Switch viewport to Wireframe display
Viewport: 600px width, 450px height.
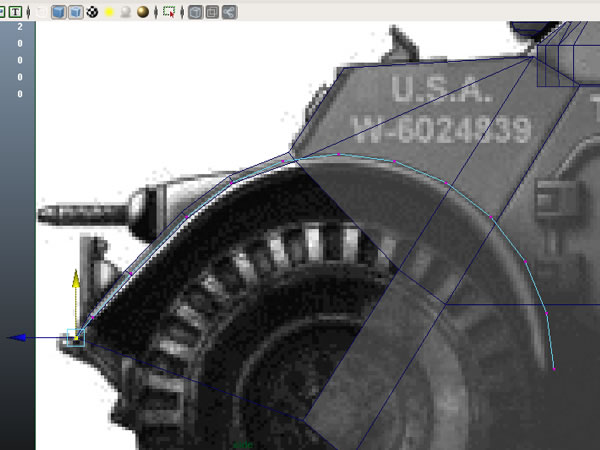pos(41,12)
